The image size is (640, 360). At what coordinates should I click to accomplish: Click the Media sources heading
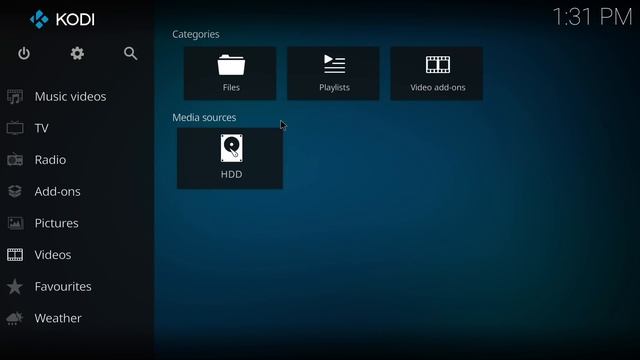click(204, 118)
